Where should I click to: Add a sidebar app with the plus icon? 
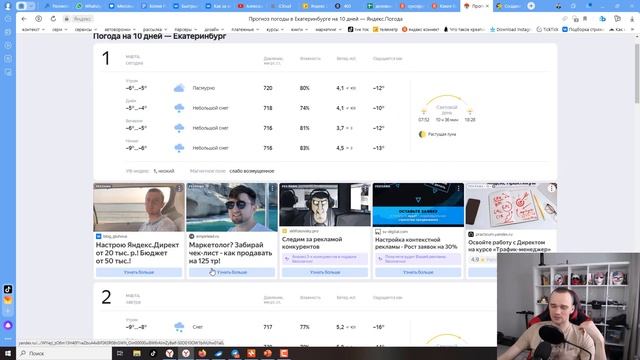pos(8,311)
